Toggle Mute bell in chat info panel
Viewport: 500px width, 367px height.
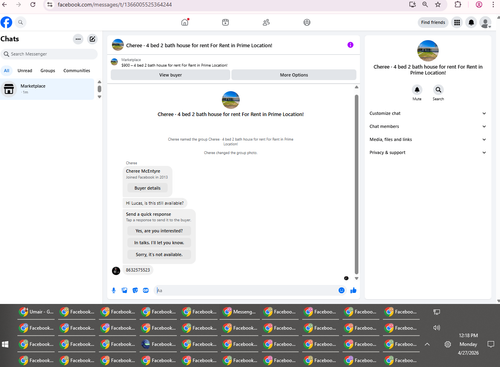pos(417,90)
